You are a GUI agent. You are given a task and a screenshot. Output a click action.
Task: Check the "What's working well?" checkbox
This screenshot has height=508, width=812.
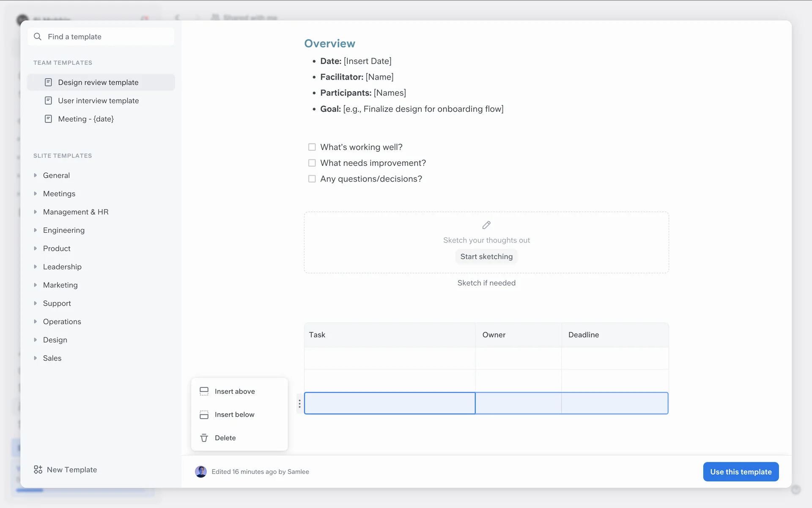312,147
